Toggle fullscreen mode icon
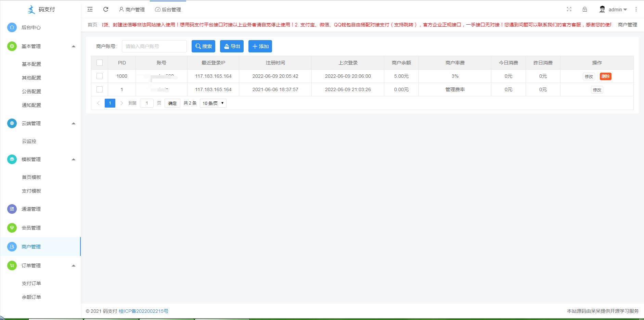Image resolution: width=644 pixels, height=320 pixels. click(x=569, y=9)
